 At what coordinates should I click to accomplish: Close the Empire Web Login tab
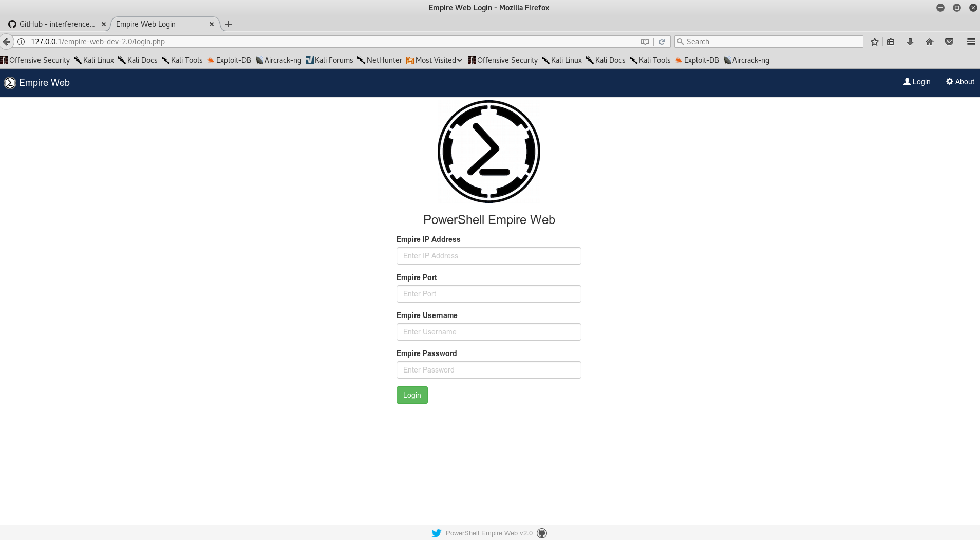coord(212,24)
